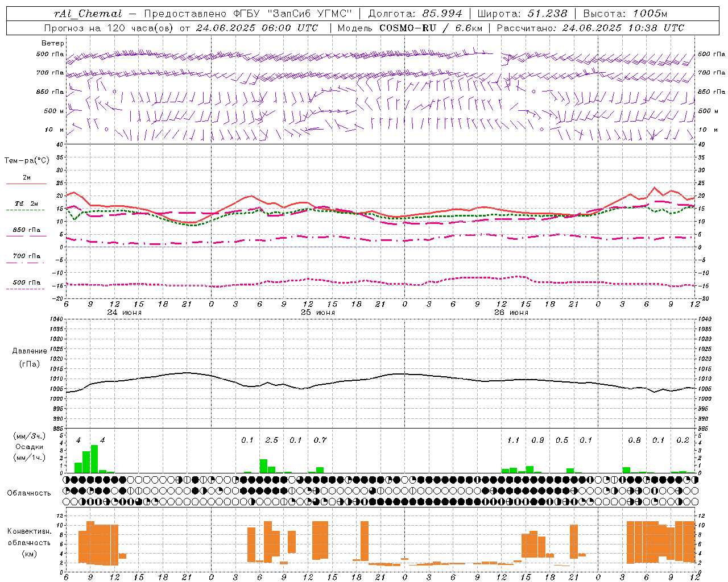Select the provider text ФГБУ "ЗапСиб УГМС"
The image size is (728, 582).
[x=293, y=14]
